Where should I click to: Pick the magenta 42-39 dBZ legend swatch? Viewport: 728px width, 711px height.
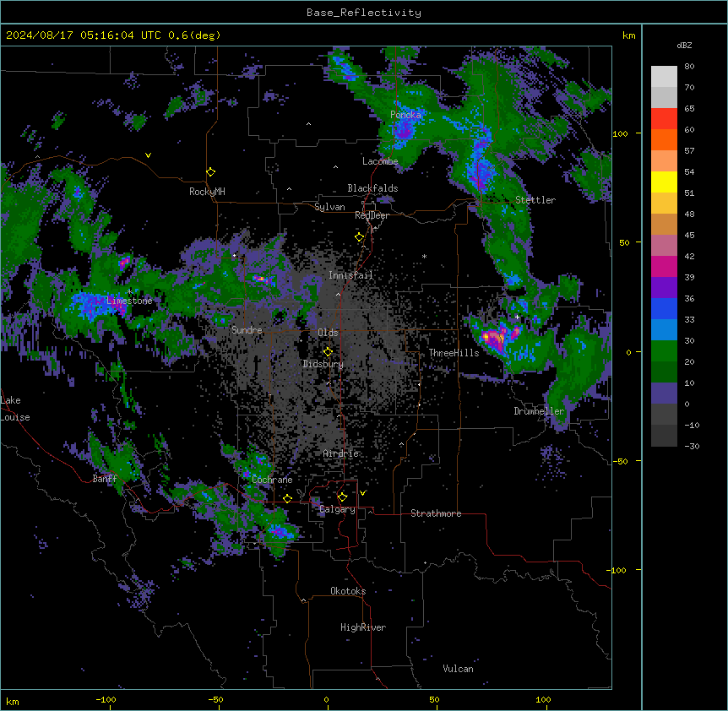click(664, 266)
